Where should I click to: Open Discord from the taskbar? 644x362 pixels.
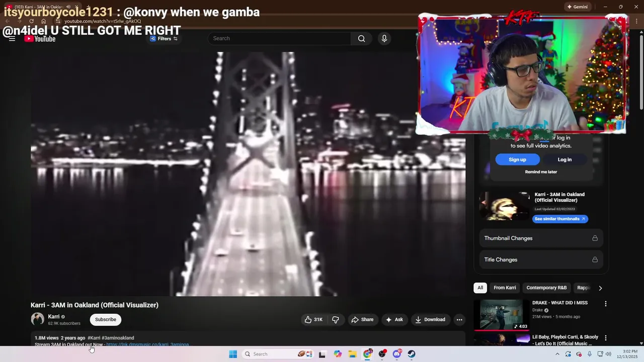point(397,354)
